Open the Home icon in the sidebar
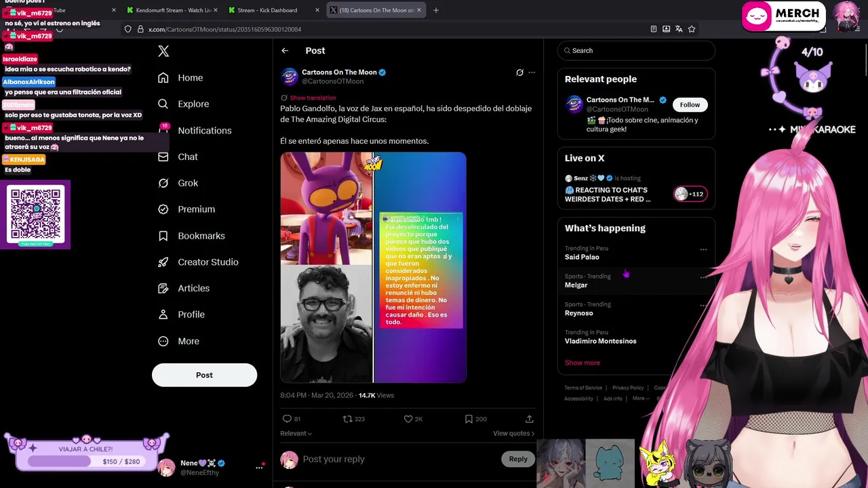868x488 pixels. click(x=163, y=78)
